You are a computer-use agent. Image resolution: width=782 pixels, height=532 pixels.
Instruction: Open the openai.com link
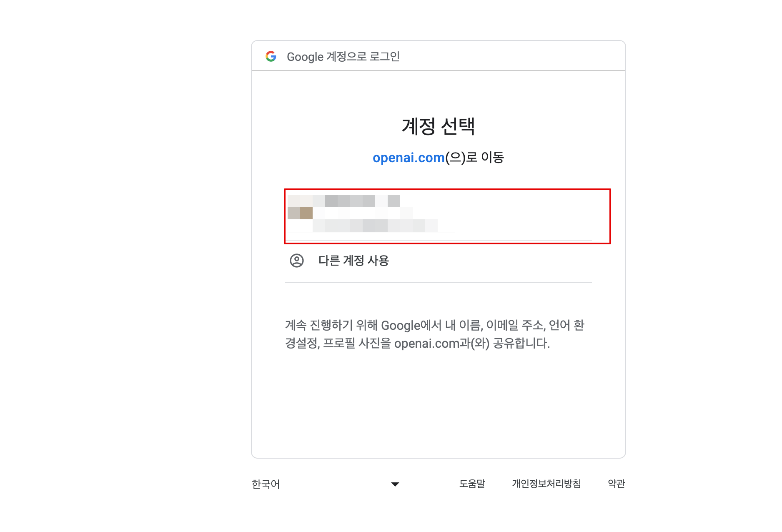409,158
